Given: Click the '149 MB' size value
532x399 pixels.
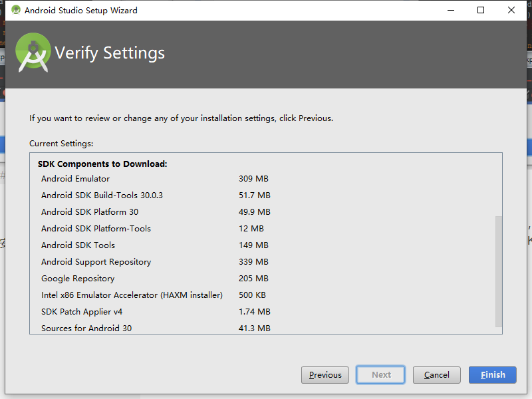Looking at the screenshot, I should click(253, 245).
